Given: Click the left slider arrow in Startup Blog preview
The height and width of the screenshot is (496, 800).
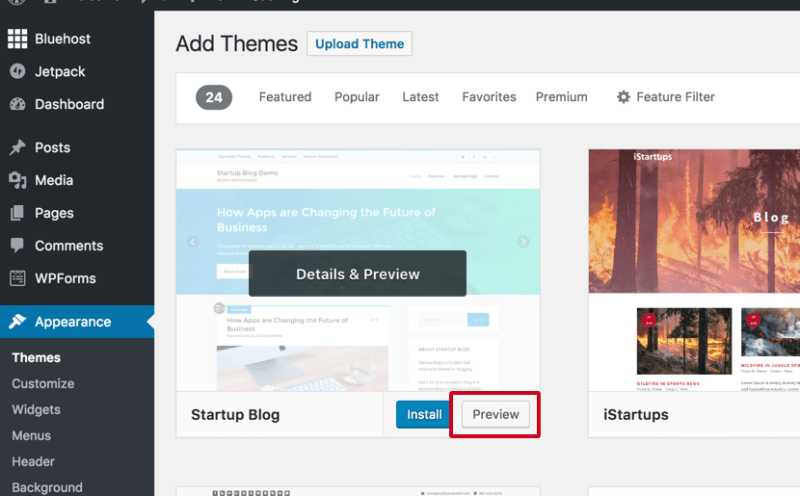Looking at the screenshot, I should coord(193,242).
